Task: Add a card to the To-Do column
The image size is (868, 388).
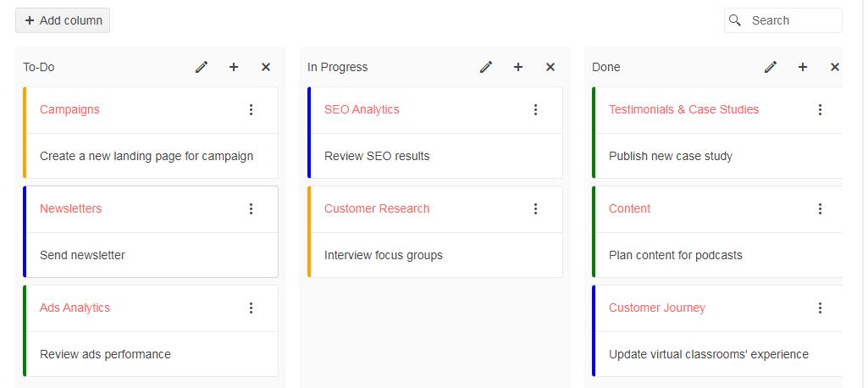Action: [x=234, y=67]
